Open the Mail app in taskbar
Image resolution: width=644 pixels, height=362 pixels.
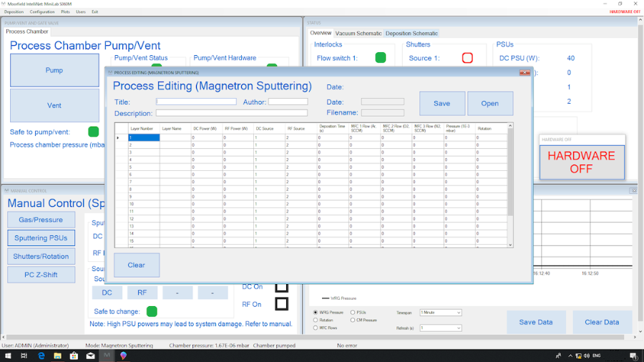click(x=90, y=356)
